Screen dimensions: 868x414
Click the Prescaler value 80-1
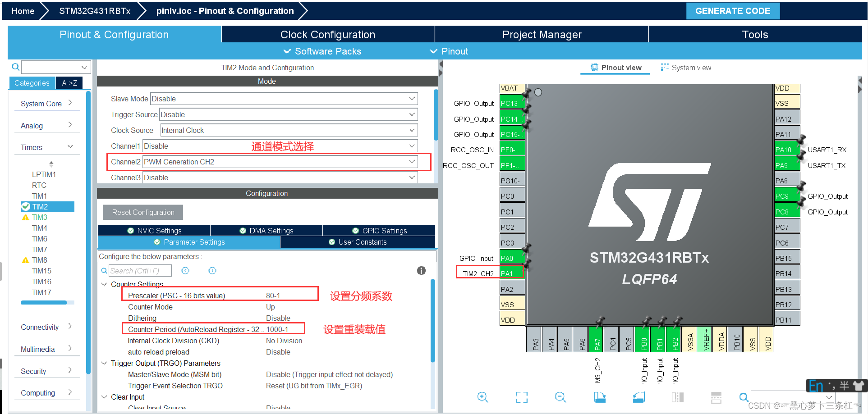pos(273,296)
